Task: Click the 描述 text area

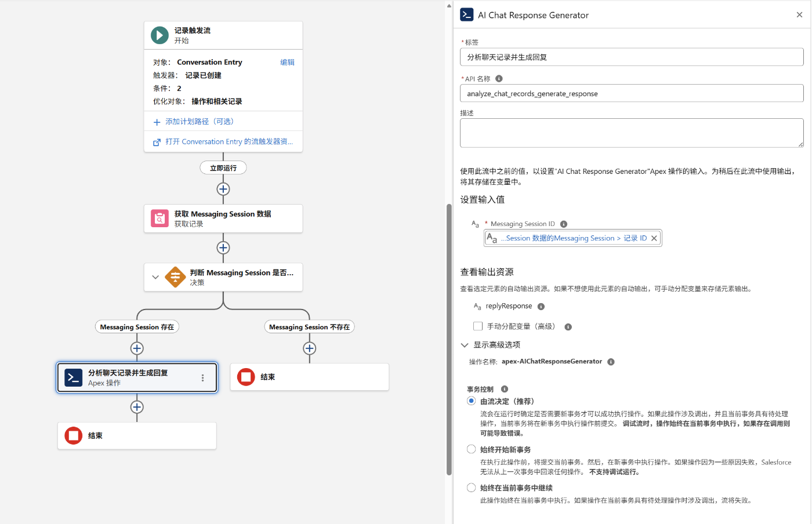Action: tap(632, 133)
